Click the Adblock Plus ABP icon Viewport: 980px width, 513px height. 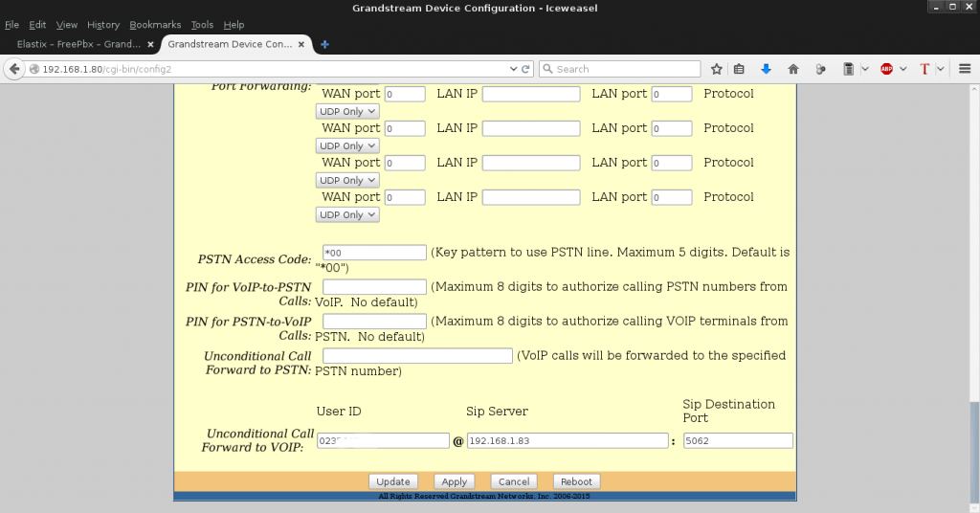point(886,69)
